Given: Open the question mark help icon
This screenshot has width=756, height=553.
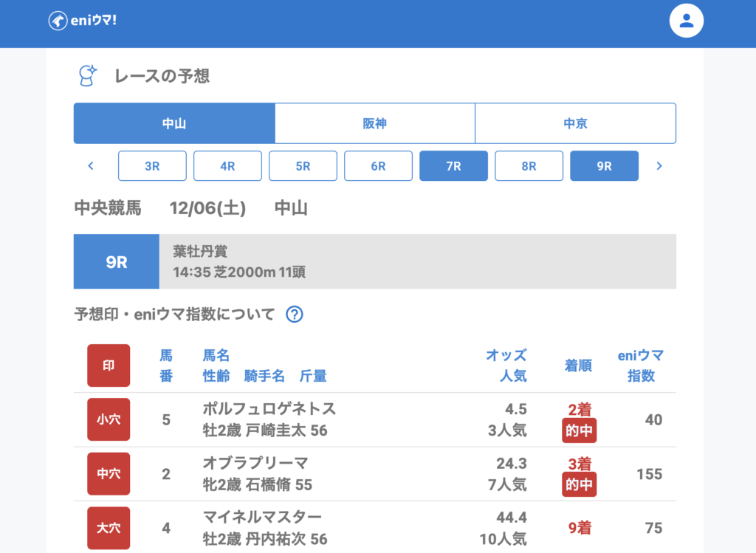Looking at the screenshot, I should (x=295, y=315).
